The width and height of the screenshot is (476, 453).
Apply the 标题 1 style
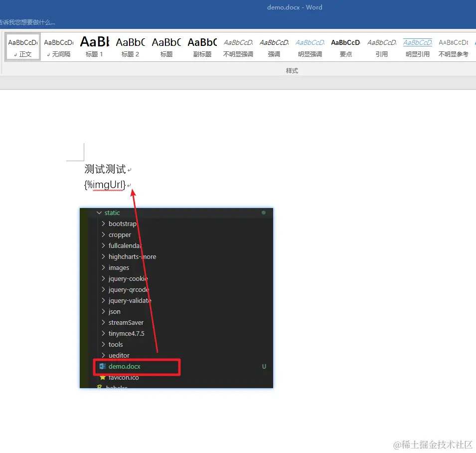[94, 47]
